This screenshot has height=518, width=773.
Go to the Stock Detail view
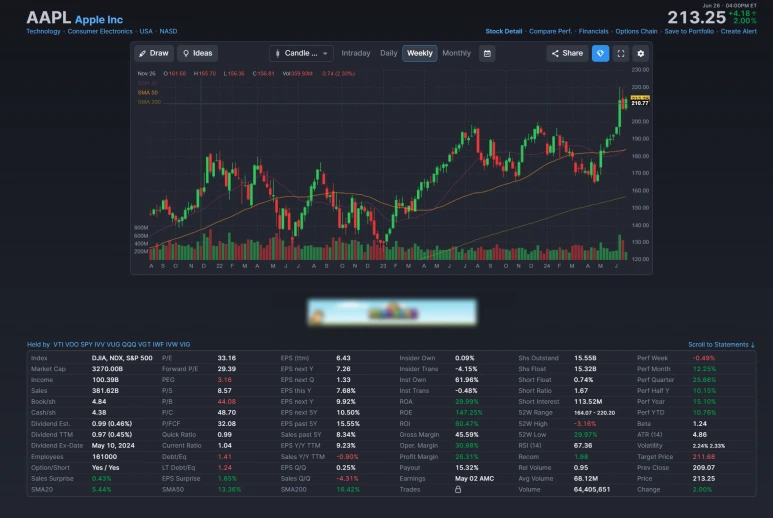pyautogui.click(x=503, y=31)
